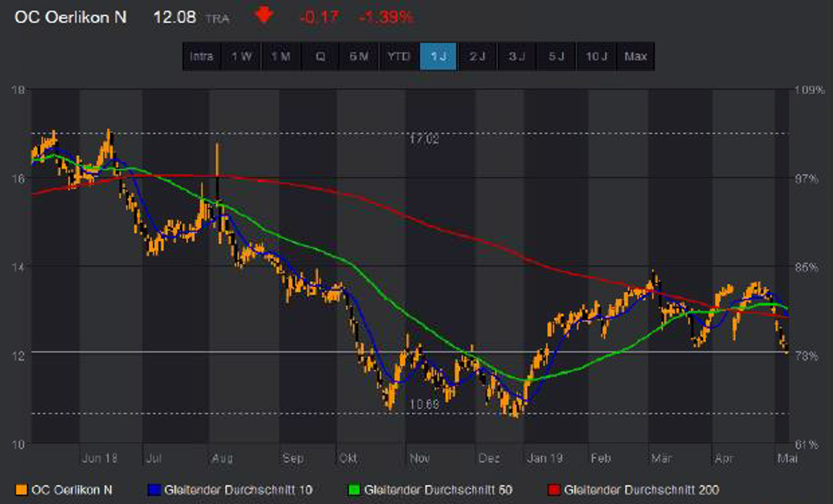
Task: Switch chart to 3 J range
Action: pyautogui.click(x=517, y=57)
